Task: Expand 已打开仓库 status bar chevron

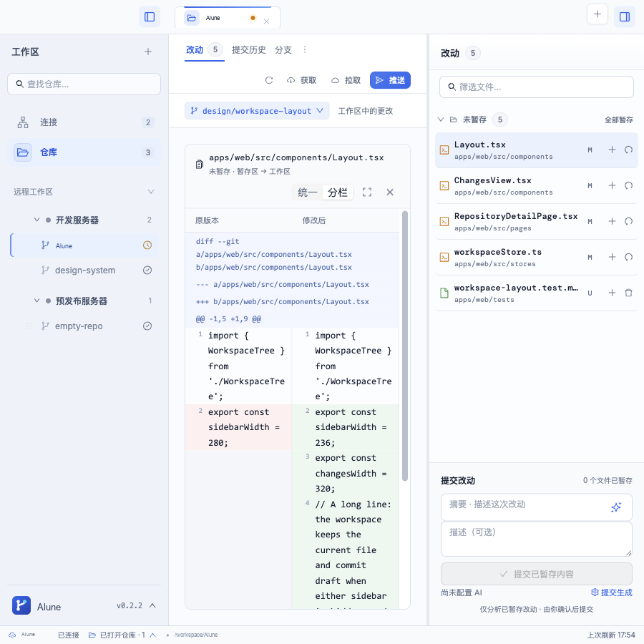Action: coord(153,635)
